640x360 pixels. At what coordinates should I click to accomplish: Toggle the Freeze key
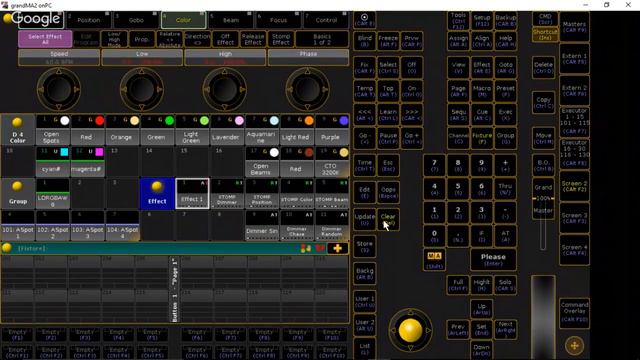(388, 41)
